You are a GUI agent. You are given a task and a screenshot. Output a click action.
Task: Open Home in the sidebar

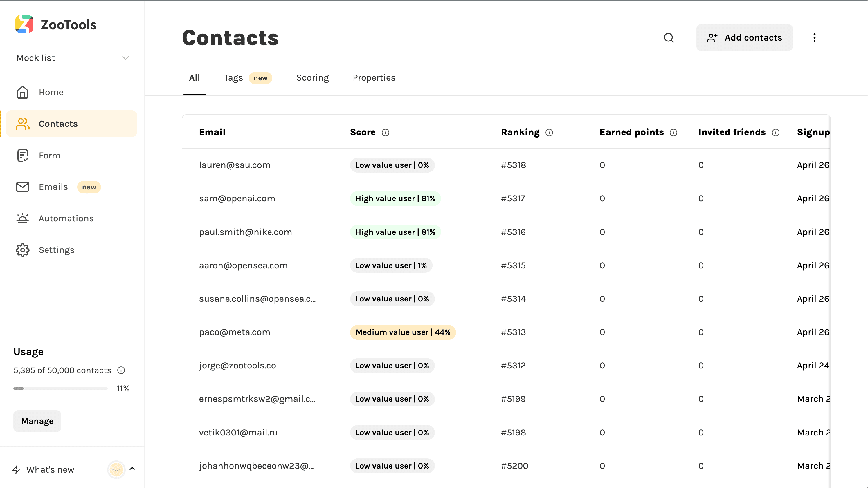click(71, 92)
